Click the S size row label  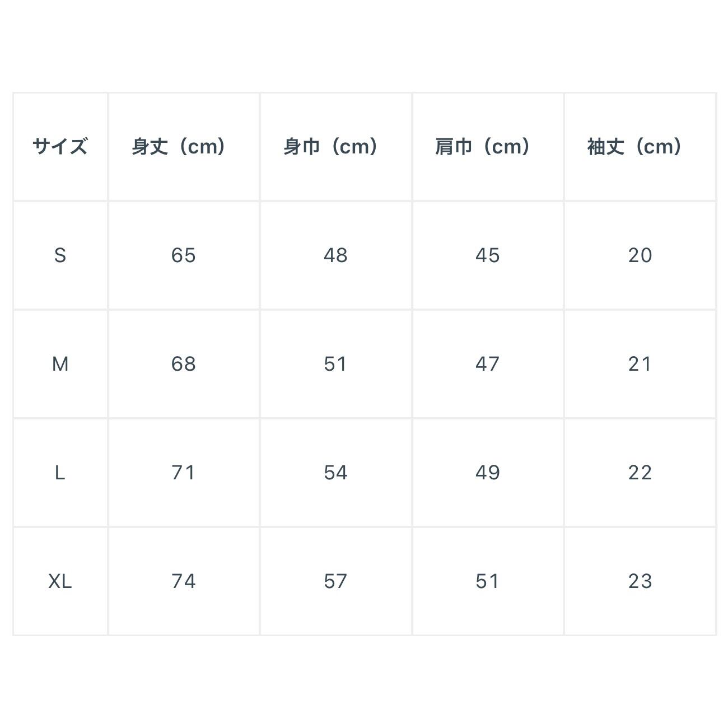pyautogui.click(x=60, y=255)
